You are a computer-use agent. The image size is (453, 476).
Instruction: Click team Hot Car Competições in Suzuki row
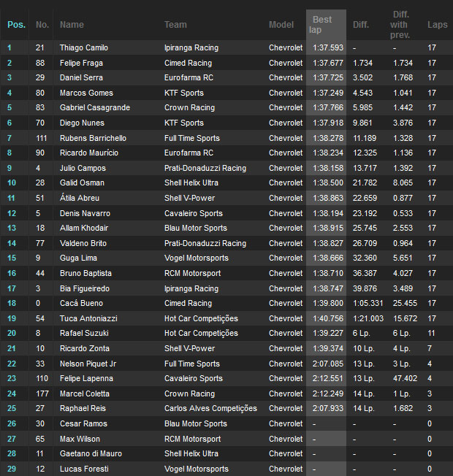coord(201,333)
